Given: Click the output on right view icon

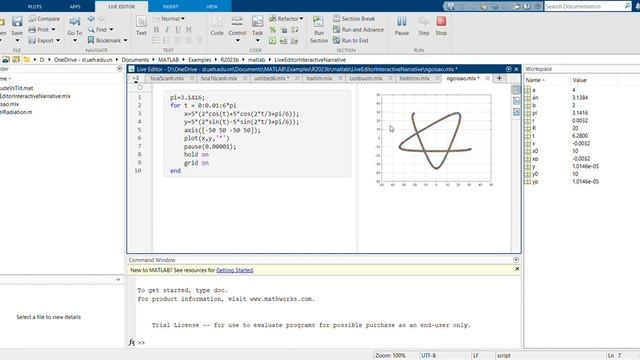Looking at the screenshot, I should (x=516, y=90).
